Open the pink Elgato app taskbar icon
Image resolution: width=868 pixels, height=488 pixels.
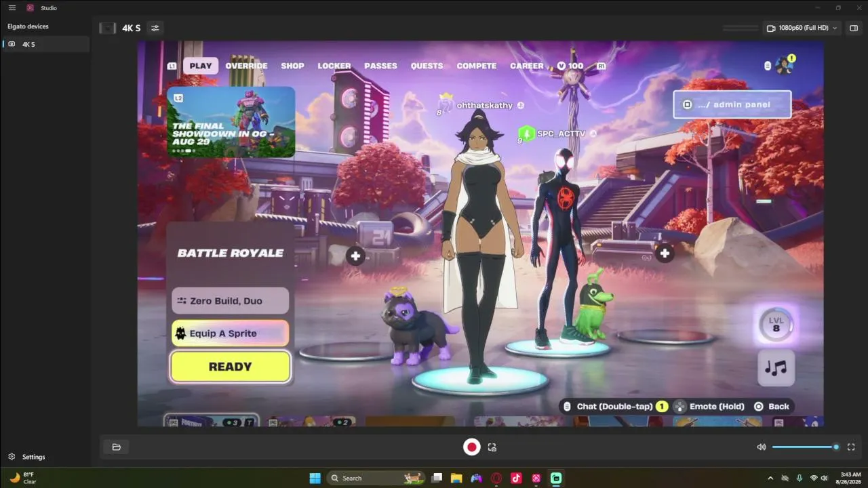coord(536,478)
